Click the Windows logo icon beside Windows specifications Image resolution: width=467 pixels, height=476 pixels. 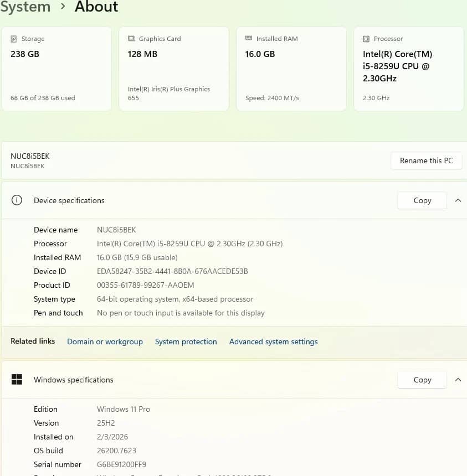(17, 380)
